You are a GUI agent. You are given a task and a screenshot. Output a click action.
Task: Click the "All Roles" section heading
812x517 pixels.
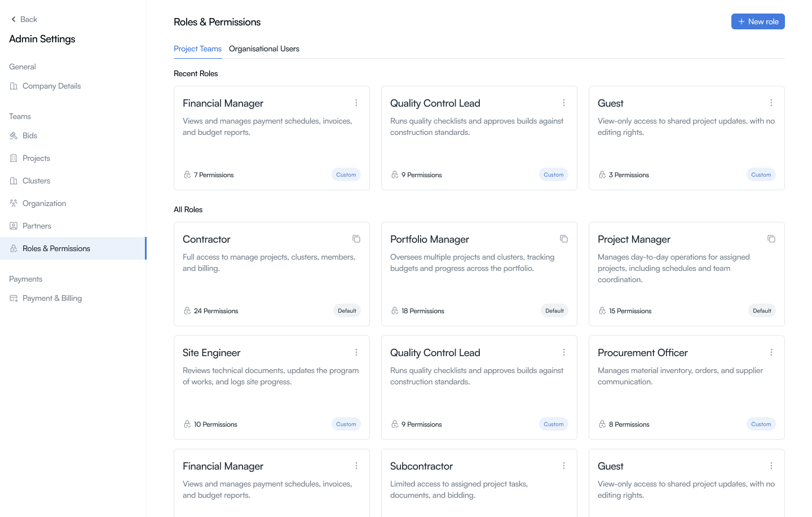188,209
